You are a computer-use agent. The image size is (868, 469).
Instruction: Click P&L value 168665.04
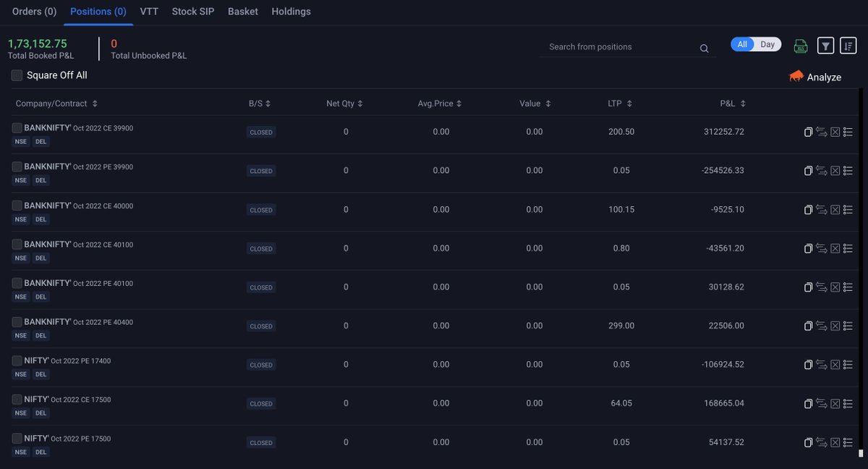click(723, 403)
